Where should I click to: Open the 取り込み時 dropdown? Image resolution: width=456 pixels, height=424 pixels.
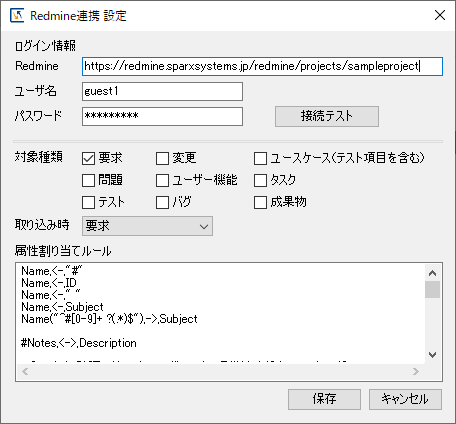(x=147, y=226)
